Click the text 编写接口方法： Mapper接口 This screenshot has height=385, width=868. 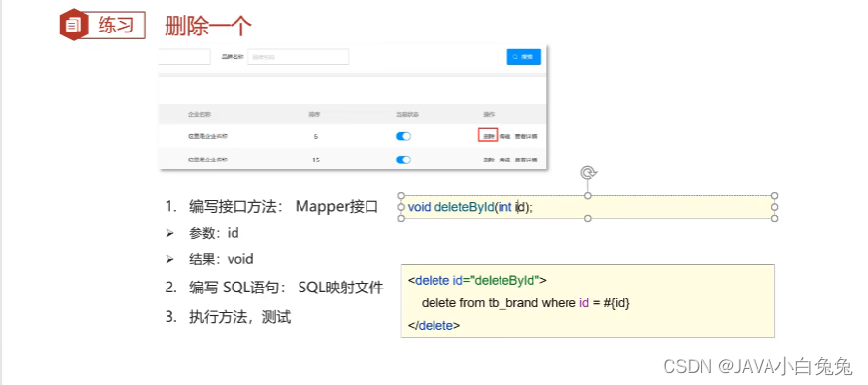click(x=284, y=207)
